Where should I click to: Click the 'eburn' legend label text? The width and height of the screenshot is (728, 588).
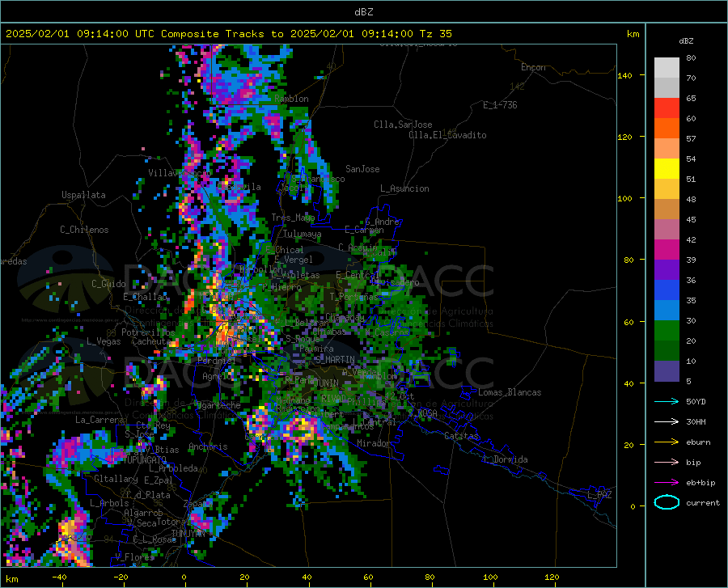click(x=698, y=442)
